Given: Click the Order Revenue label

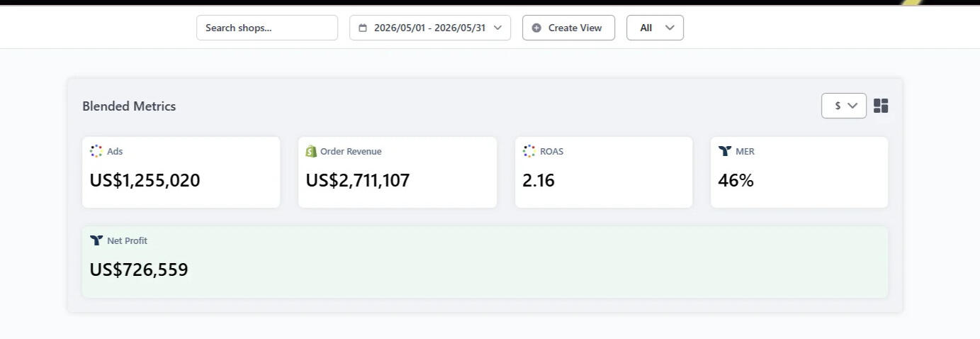Looking at the screenshot, I should (x=351, y=151).
